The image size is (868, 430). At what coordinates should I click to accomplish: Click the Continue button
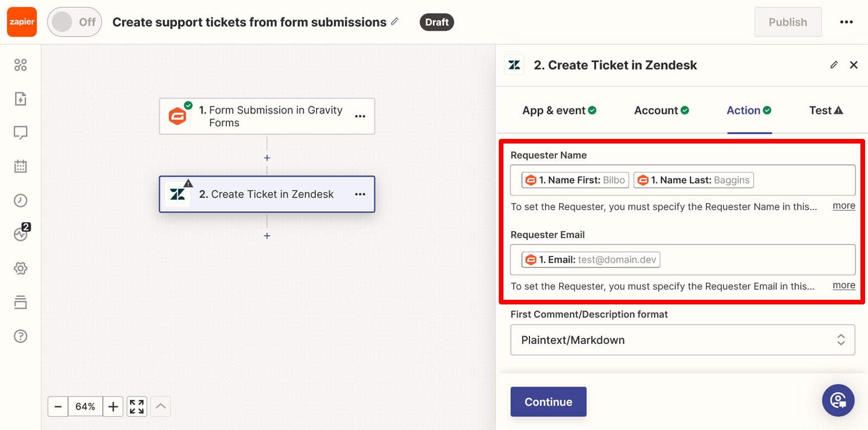tap(549, 402)
